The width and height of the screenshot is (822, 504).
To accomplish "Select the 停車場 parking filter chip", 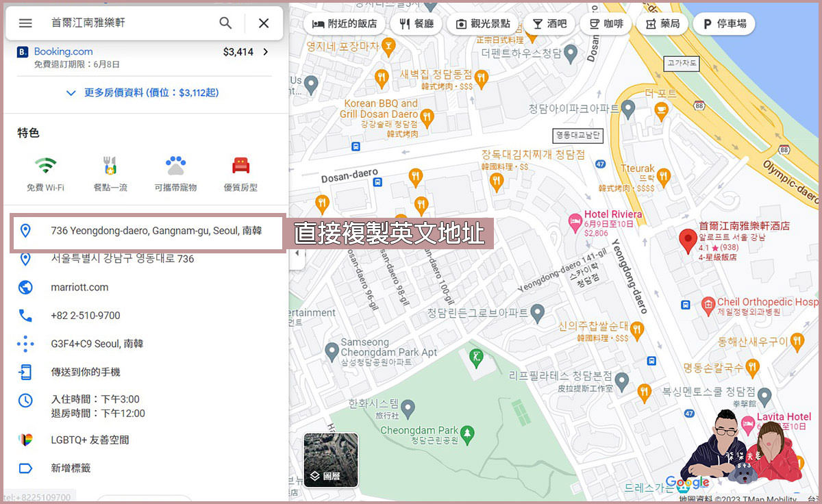I will click(x=724, y=23).
